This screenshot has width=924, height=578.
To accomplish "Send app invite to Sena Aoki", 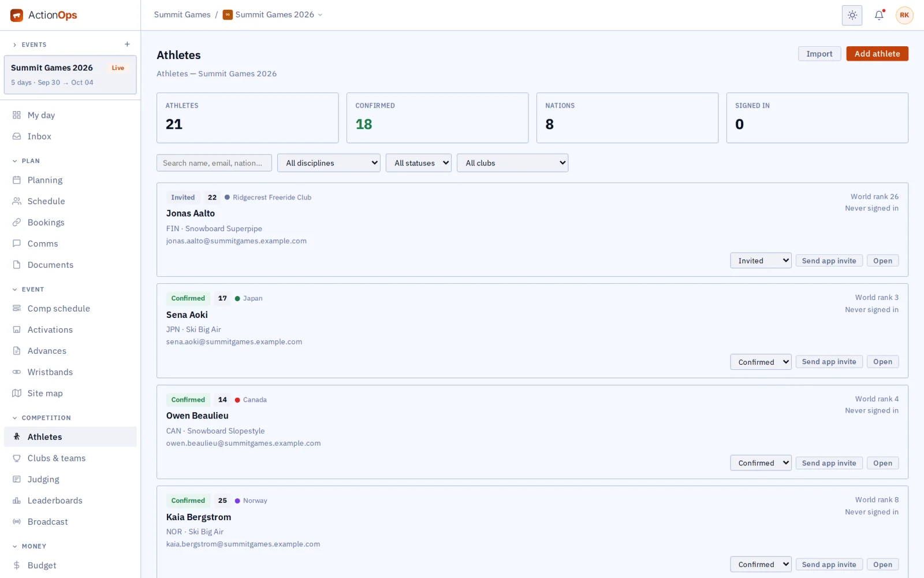I will click(829, 362).
